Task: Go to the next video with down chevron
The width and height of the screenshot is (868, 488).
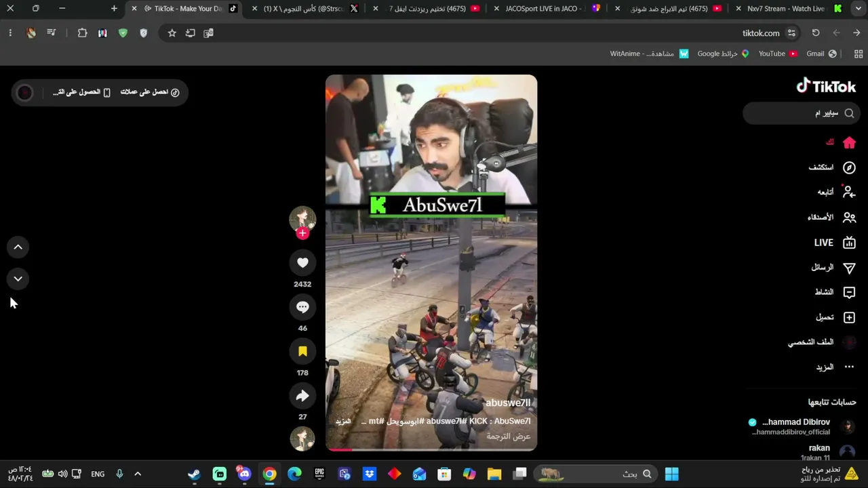Action: pyautogui.click(x=18, y=279)
